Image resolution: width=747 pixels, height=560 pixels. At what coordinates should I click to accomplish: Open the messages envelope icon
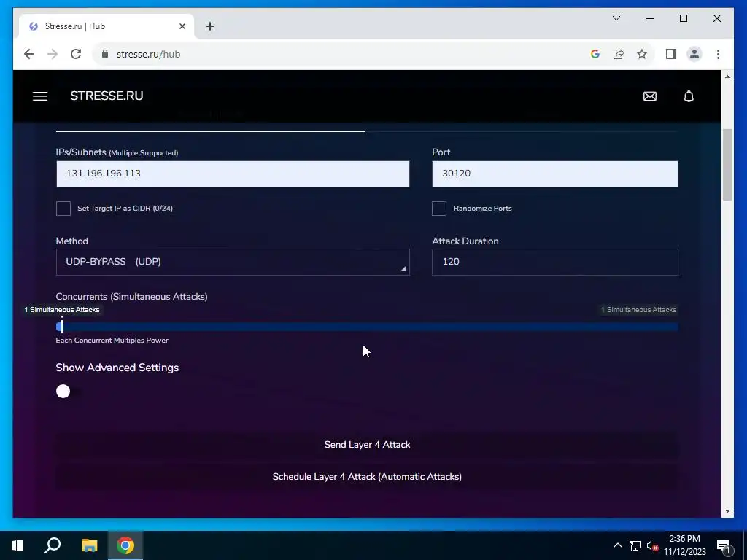[650, 96]
